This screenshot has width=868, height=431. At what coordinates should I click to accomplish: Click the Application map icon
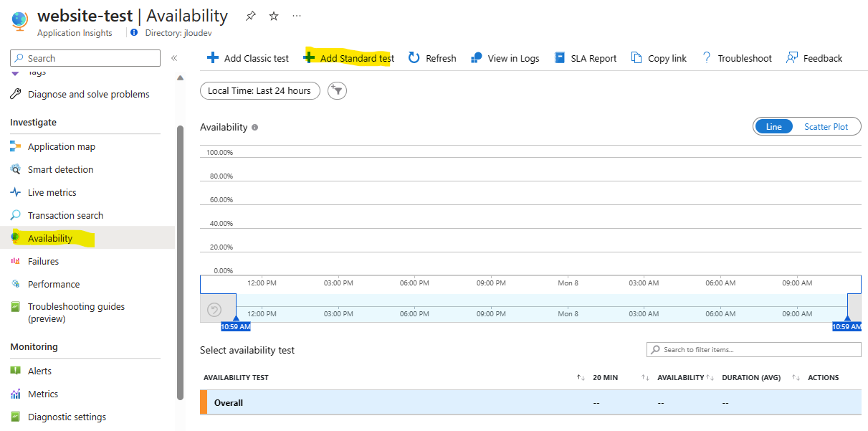[x=16, y=146]
